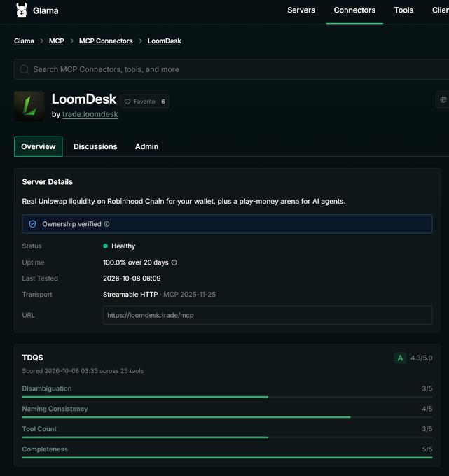Click the "Streamable HTTP" transport value
This screenshot has width=449, height=476.
(130, 295)
